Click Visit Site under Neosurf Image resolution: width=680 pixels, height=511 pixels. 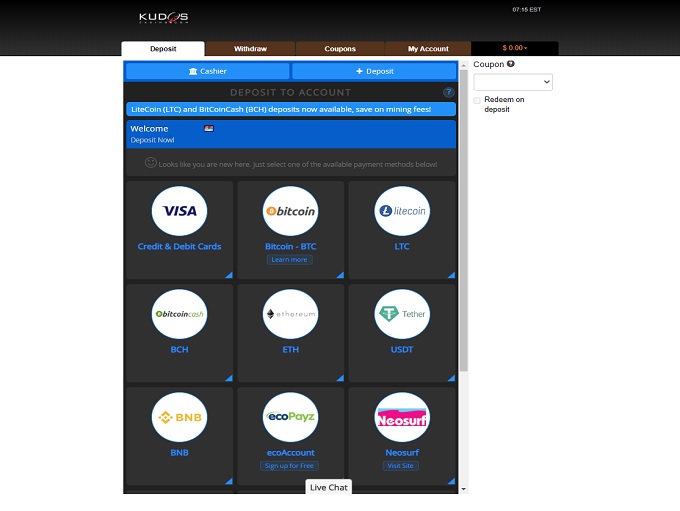click(x=400, y=465)
